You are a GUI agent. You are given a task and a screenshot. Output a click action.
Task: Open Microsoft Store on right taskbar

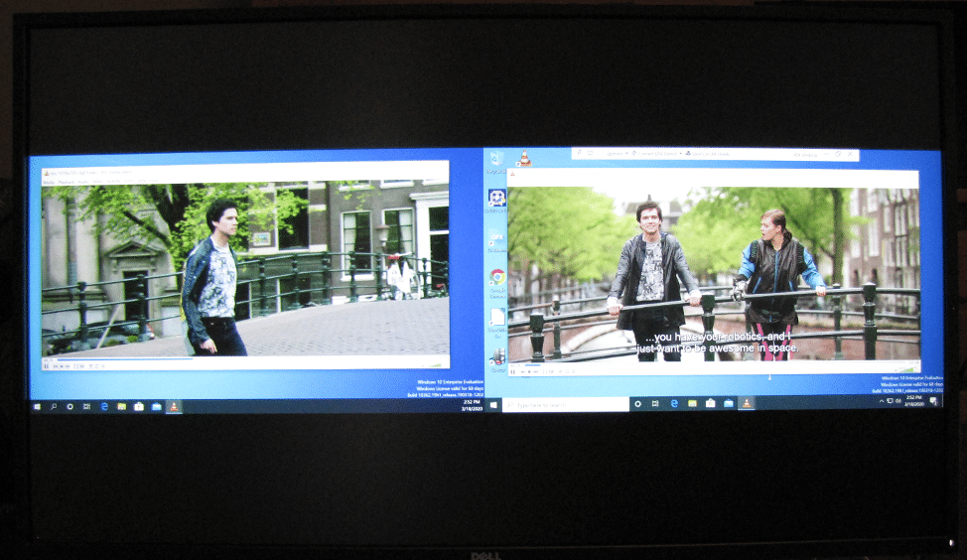click(711, 403)
